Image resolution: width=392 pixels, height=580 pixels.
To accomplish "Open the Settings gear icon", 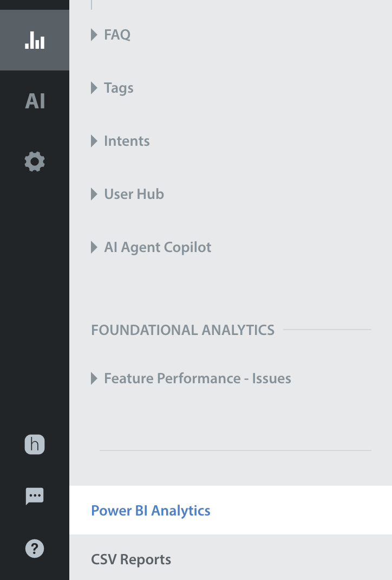I will click(35, 162).
